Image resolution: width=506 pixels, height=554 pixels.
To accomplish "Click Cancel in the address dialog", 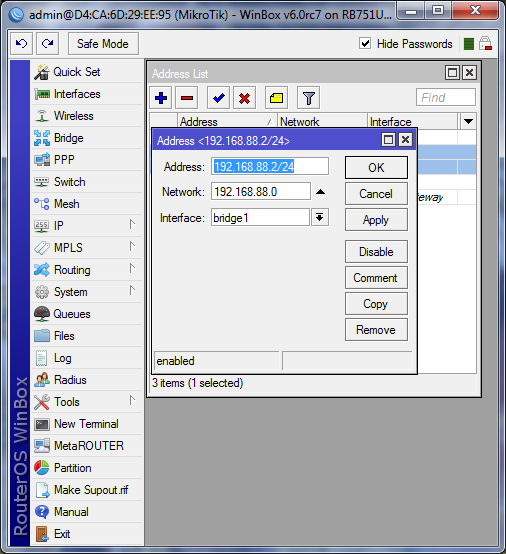I will click(376, 194).
